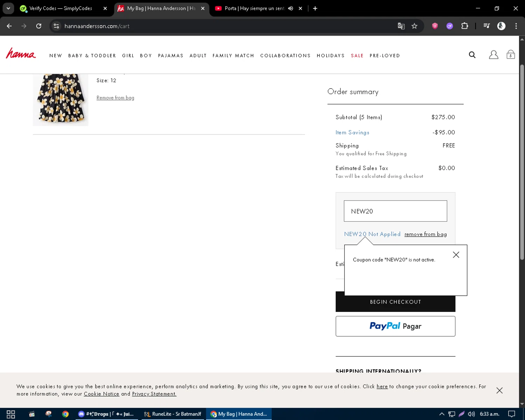The width and height of the screenshot is (525, 420).
Task: Reload the current page
Action: pyautogui.click(x=39, y=26)
